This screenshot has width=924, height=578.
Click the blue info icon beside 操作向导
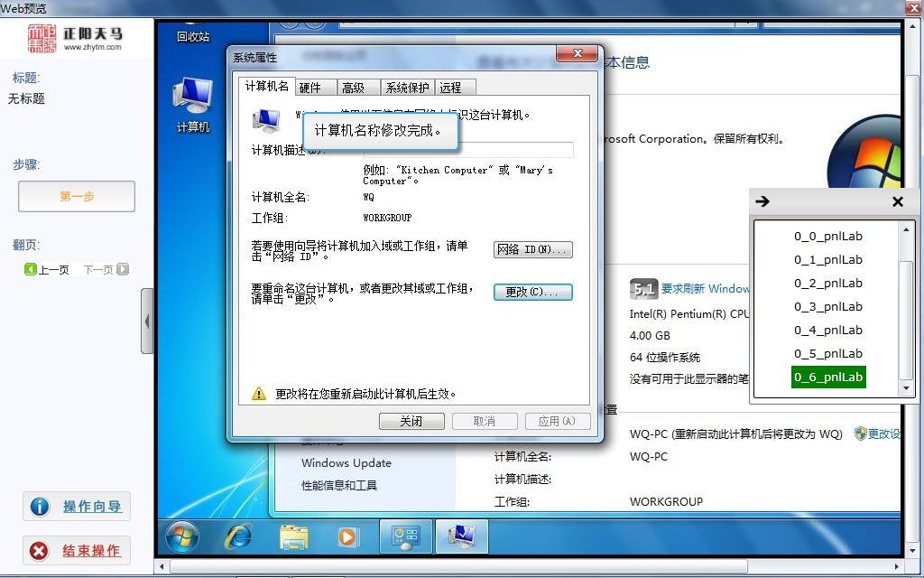(x=40, y=506)
